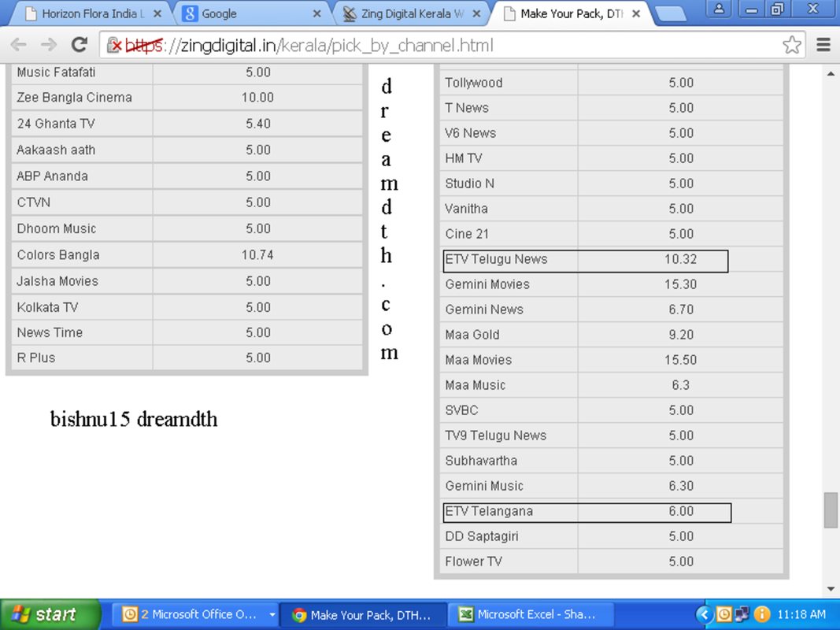
Task: Click the Outlook reminder tray icon
Action: [x=723, y=614]
